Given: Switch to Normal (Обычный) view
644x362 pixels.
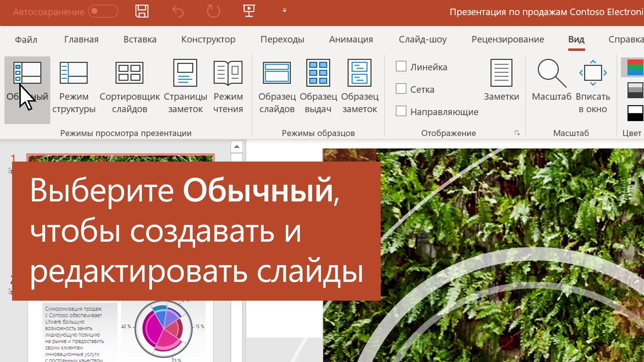Looking at the screenshot, I should click(x=27, y=90).
